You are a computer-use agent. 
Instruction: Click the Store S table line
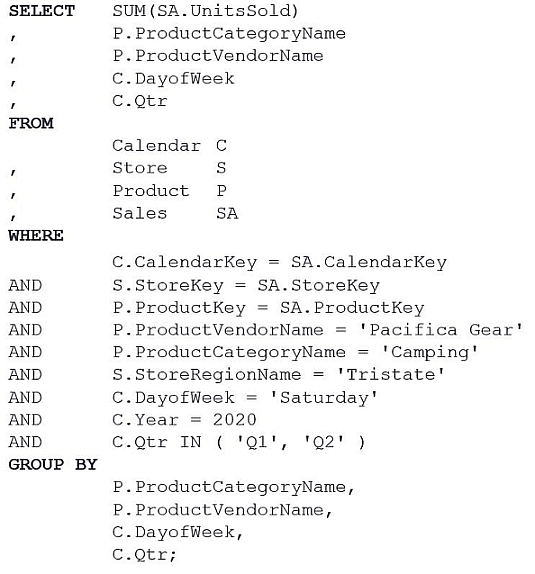tap(169, 168)
